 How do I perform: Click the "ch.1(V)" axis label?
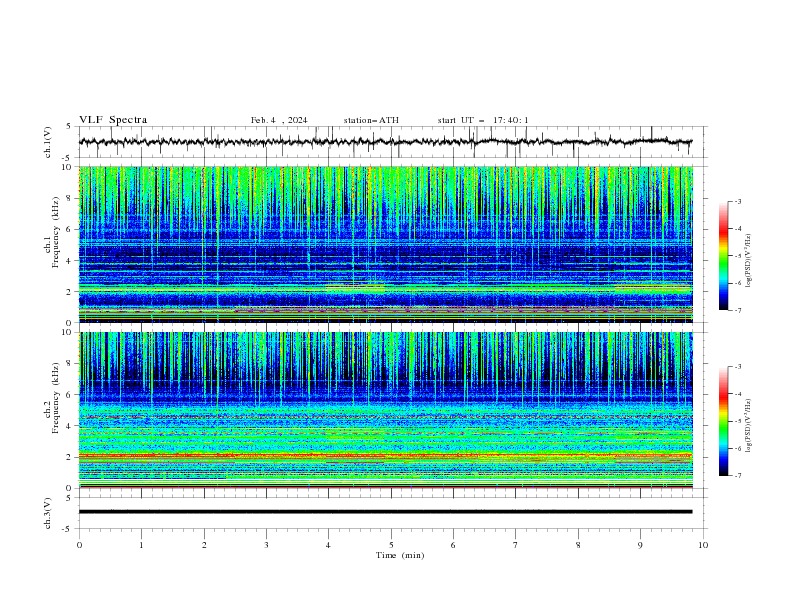[x=48, y=142]
